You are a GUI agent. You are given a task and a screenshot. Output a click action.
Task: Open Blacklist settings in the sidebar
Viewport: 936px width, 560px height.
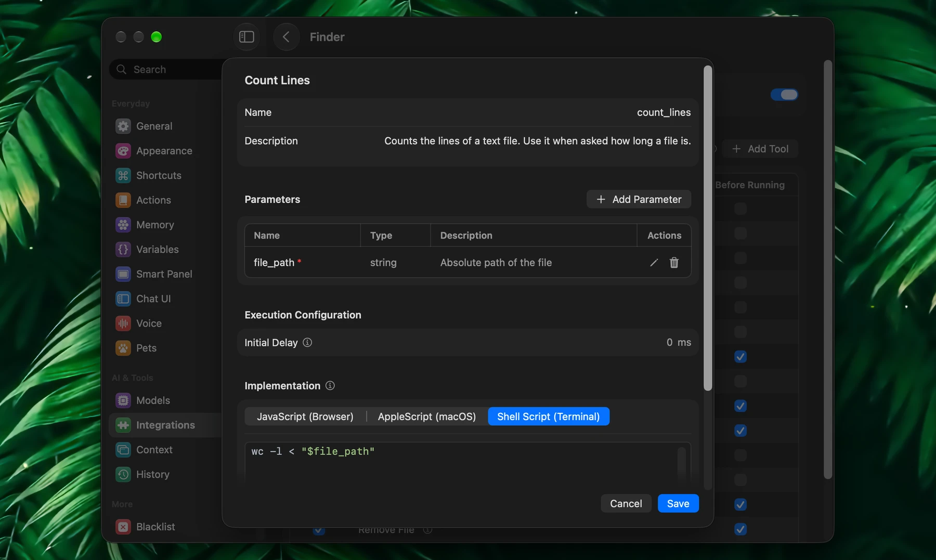(x=165, y=527)
